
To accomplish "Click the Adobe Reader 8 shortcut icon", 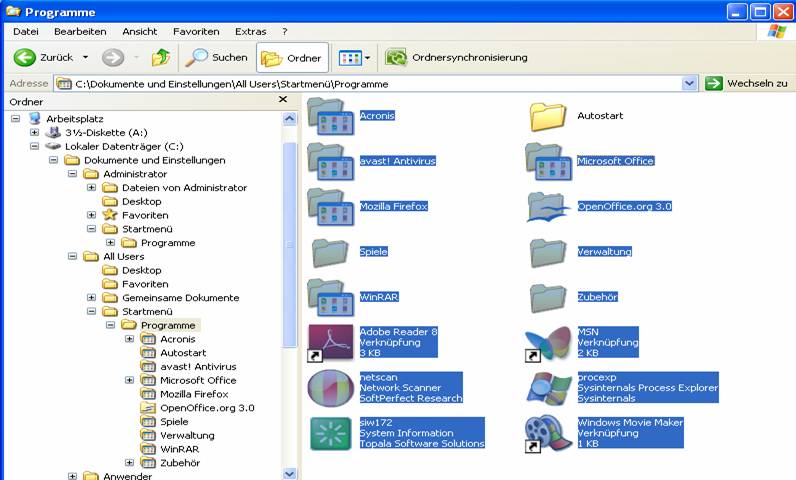I will pyautogui.click(x=330, y=343).
